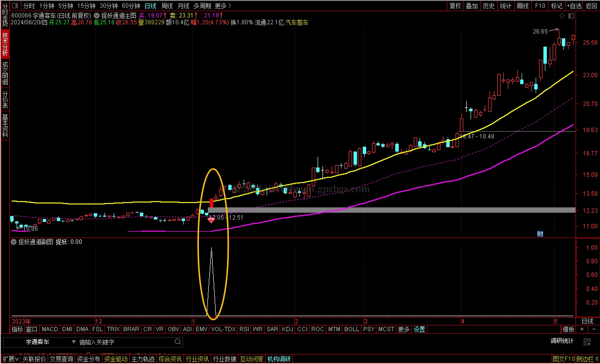This screenshot has height=364, width=600.
Task: Click the minus zoom button at bottom right
Action: (594, 329)
